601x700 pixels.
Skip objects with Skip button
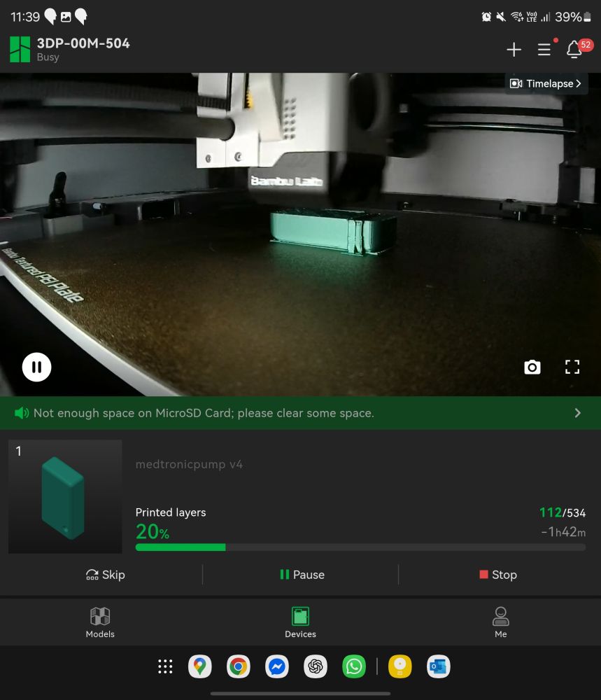pyautogui.click(x=106, y=575)
